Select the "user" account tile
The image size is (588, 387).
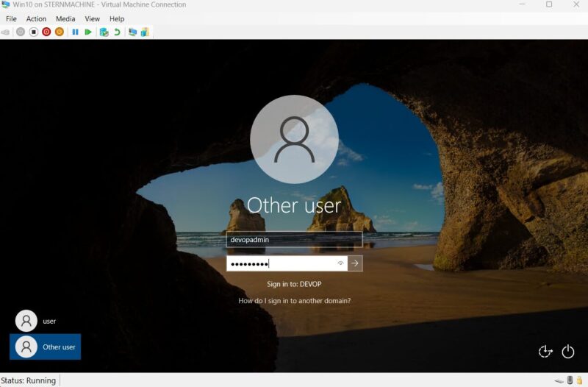45,321
